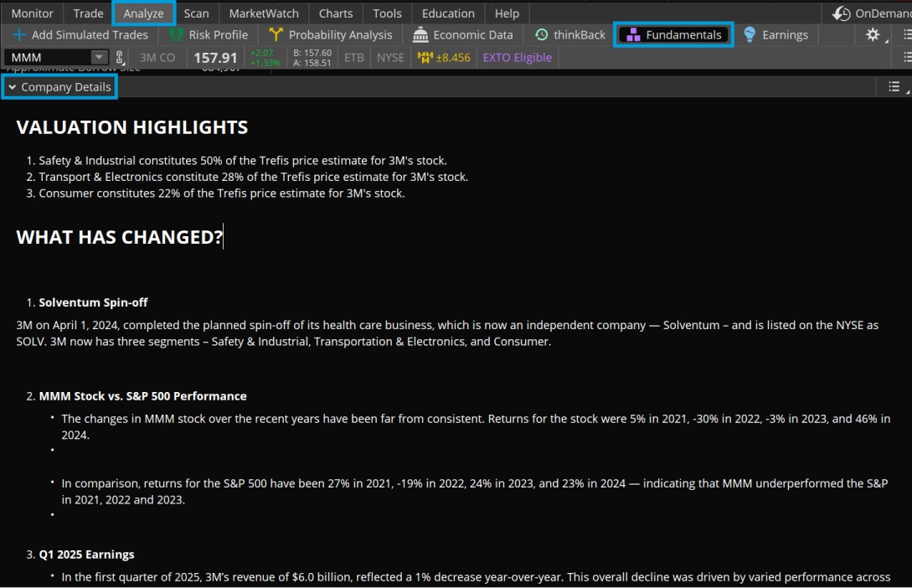
Task: Open the settings gear on the sub-tab bar
Action: point(873,35)
